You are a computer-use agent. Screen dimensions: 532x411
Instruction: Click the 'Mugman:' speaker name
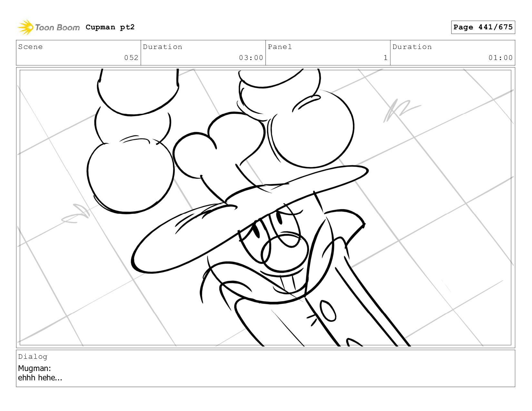point(34,368)
